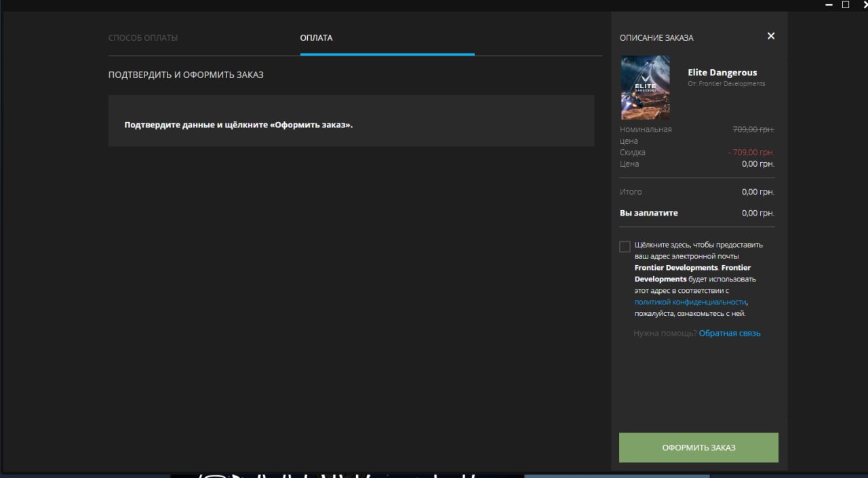Tick the share email with Frontier Developments checkbox
The height and width of the screenshot is (478, 868).
pyautogui.click(x=625, y=246)
